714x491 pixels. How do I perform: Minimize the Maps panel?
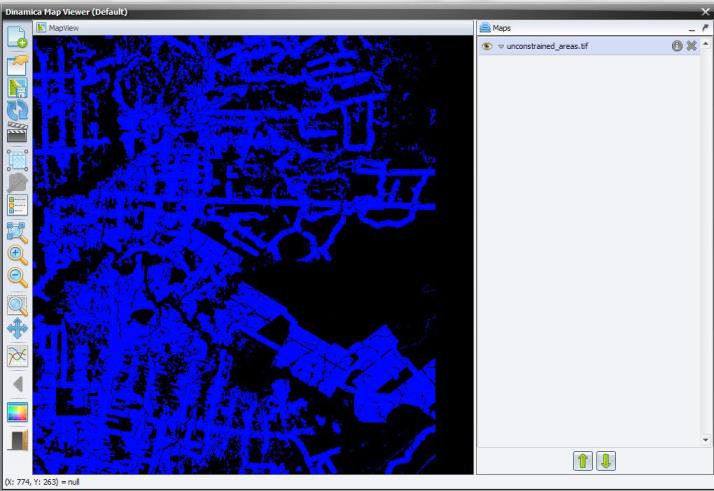[x=692, y=29]
